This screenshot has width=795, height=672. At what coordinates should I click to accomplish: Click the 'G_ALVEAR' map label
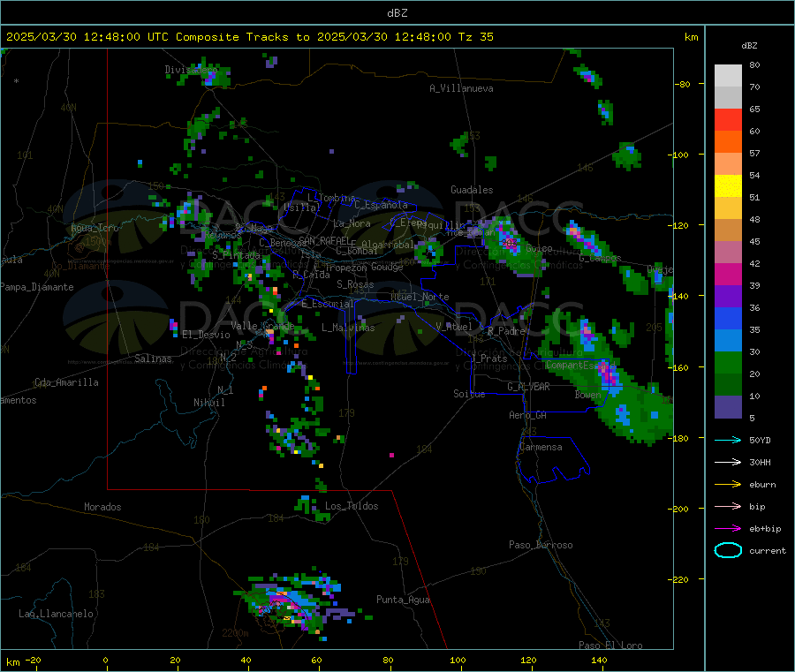(x=528, y=387)
